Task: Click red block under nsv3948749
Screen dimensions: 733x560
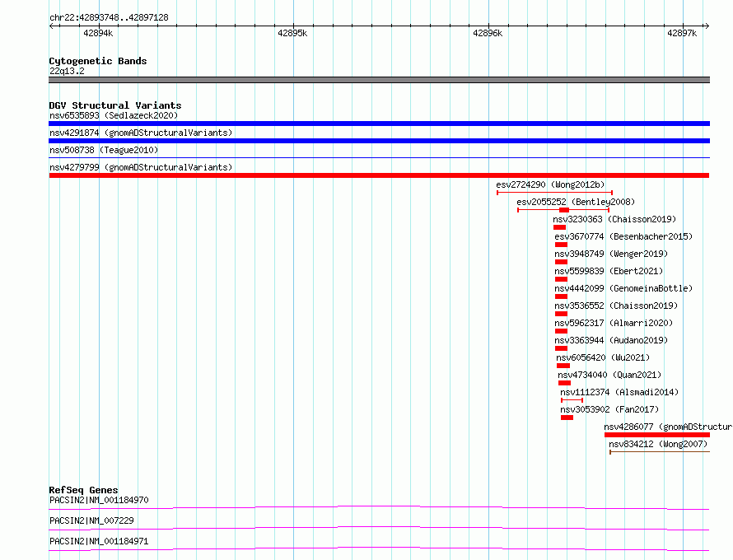Action: pyautogui.click(x=561, y=262)
